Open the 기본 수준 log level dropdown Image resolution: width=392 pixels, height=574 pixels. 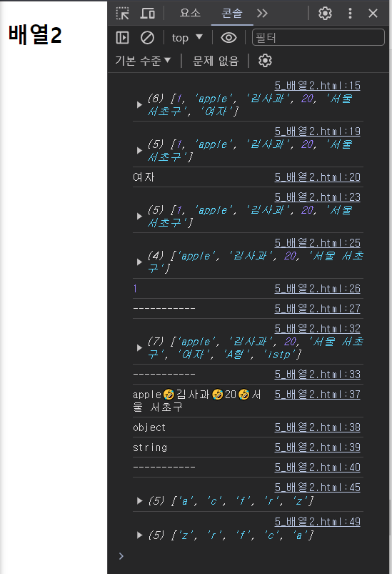pyautogui.click(x=143, y=60)
